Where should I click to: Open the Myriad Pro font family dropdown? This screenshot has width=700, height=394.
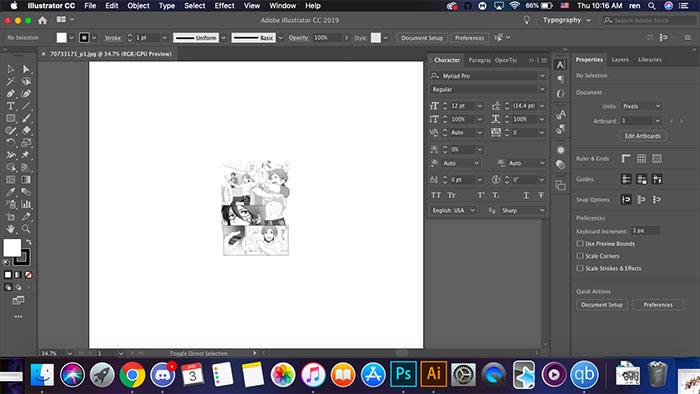point(542,76)
